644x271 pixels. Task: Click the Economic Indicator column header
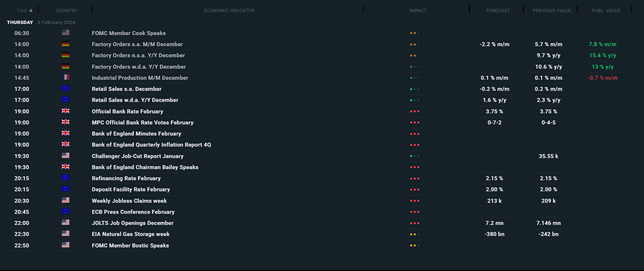click(x=229, y=11)
